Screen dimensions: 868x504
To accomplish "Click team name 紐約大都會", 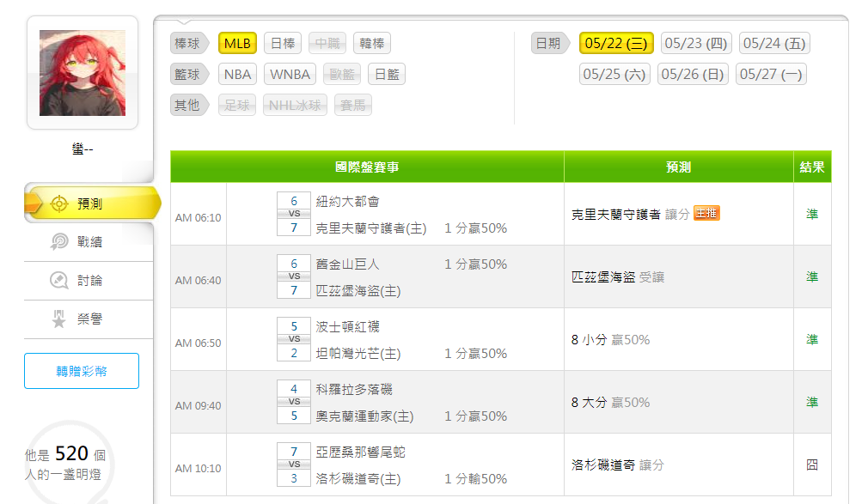I will [348, 202].
